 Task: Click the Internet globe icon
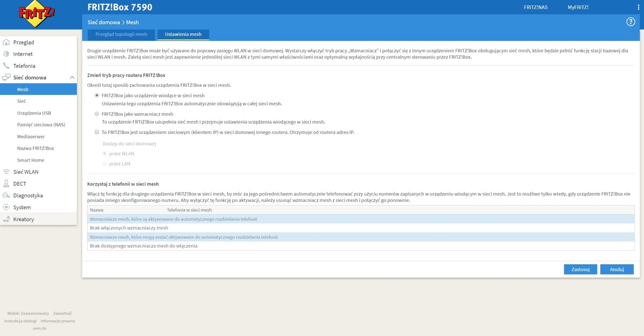point(6,54)
